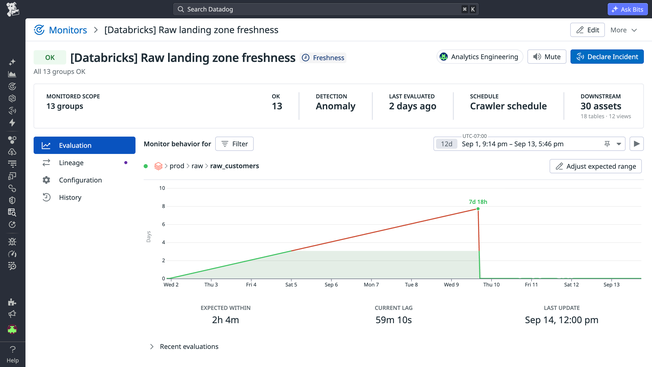The height and width of the screenshot is (367, 652).
Task: Open the overlapping squares icon in sidebar
Action: tap(12, 176)
